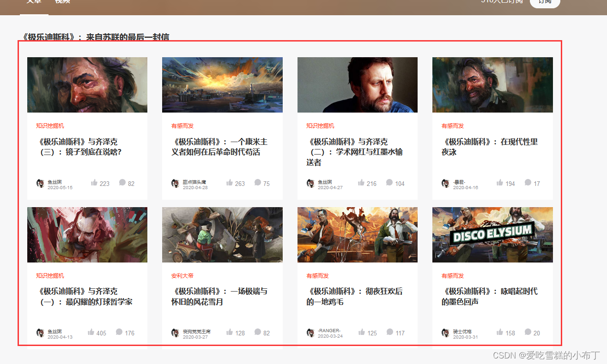
Task: Open comments on 学术网红与红墨水输送者 article (104)
Action: tap(389, 183)
